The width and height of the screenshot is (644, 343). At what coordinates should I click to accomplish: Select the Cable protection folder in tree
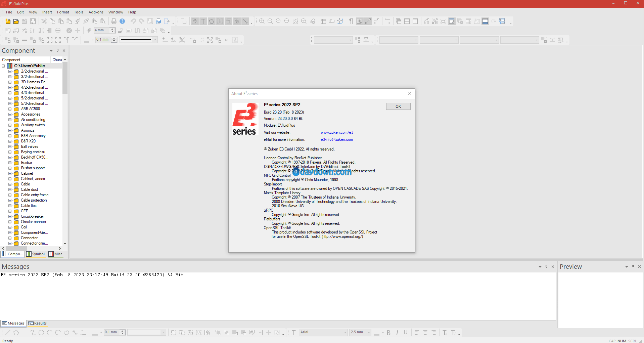[x=34, y=200]
